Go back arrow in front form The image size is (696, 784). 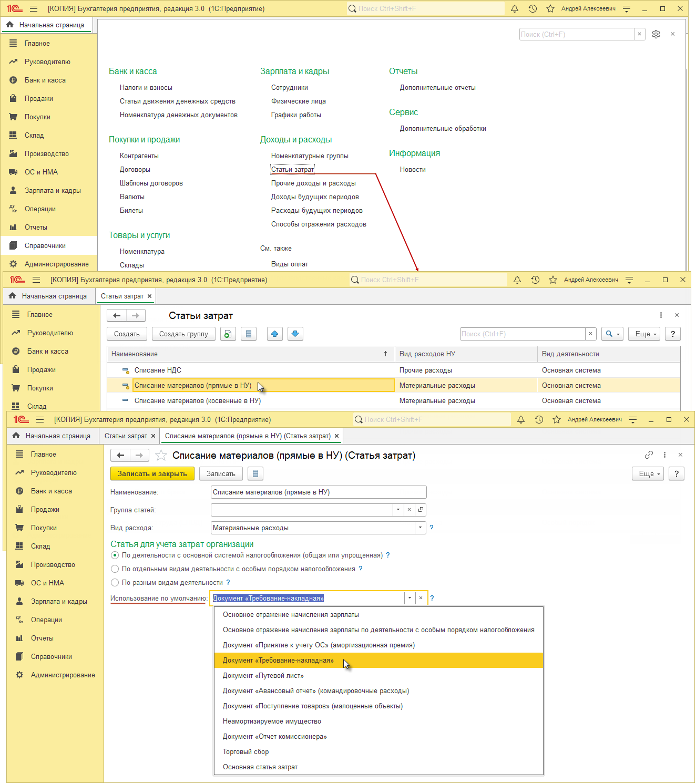[120, 455]
